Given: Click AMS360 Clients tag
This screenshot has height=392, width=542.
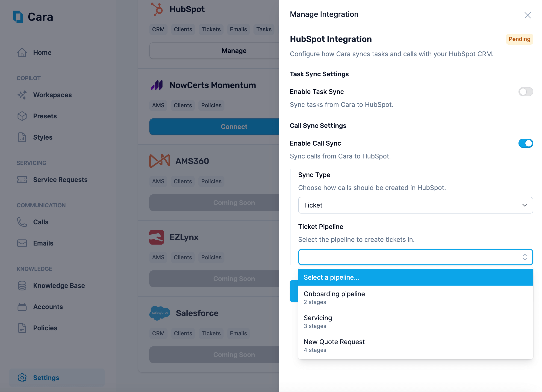Looking at the screenshot, I should pos(183,181).
